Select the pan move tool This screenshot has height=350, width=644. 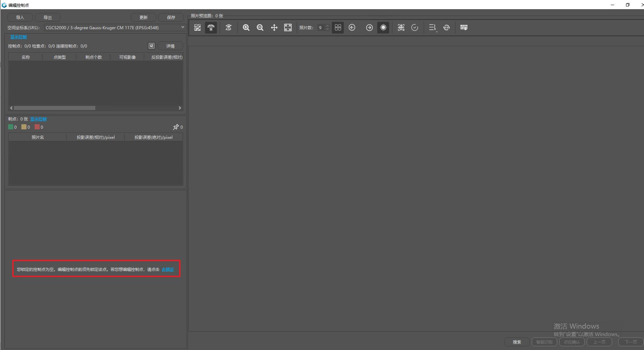274,27
